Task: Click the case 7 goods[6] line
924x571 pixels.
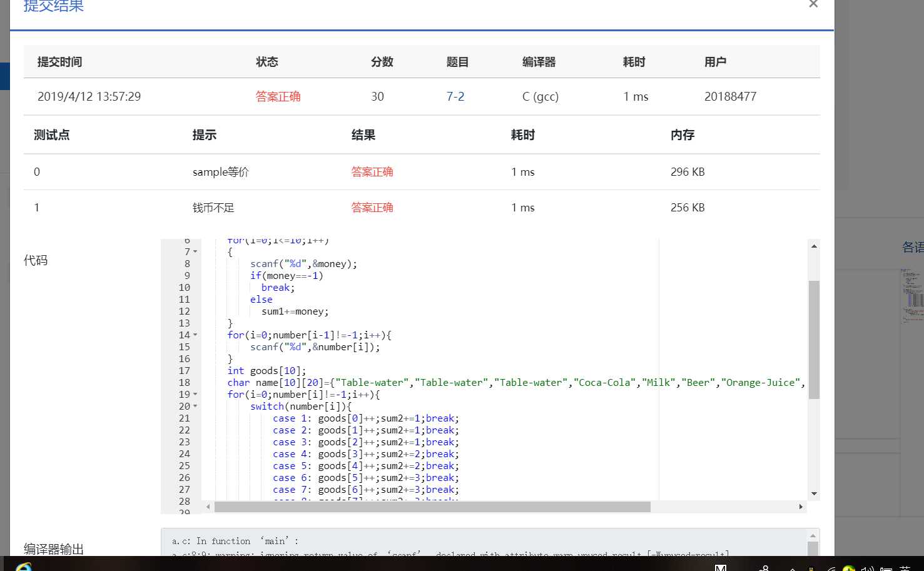Action: (366, 489)
